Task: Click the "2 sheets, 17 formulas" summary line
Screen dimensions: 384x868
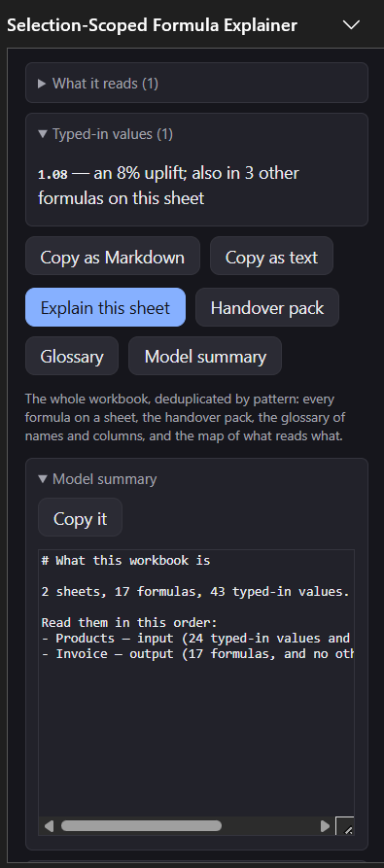Action: click(195, 591)
